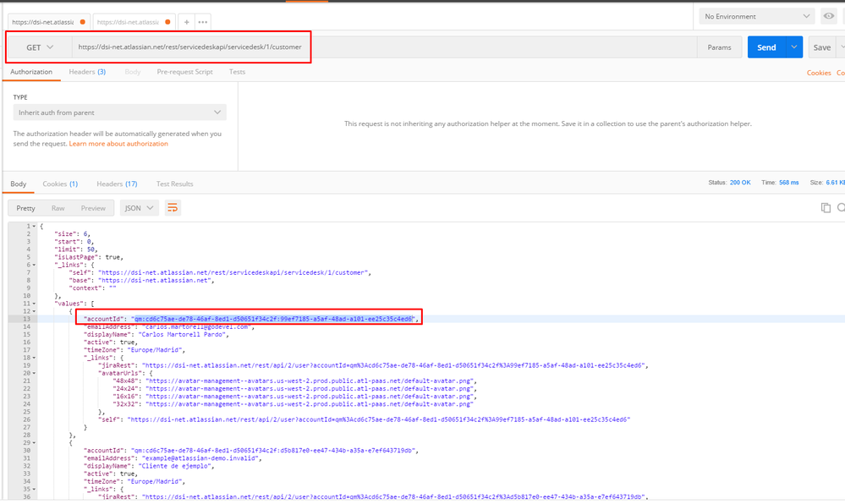Open Learn more about authorization link

(x=118, y=144)
